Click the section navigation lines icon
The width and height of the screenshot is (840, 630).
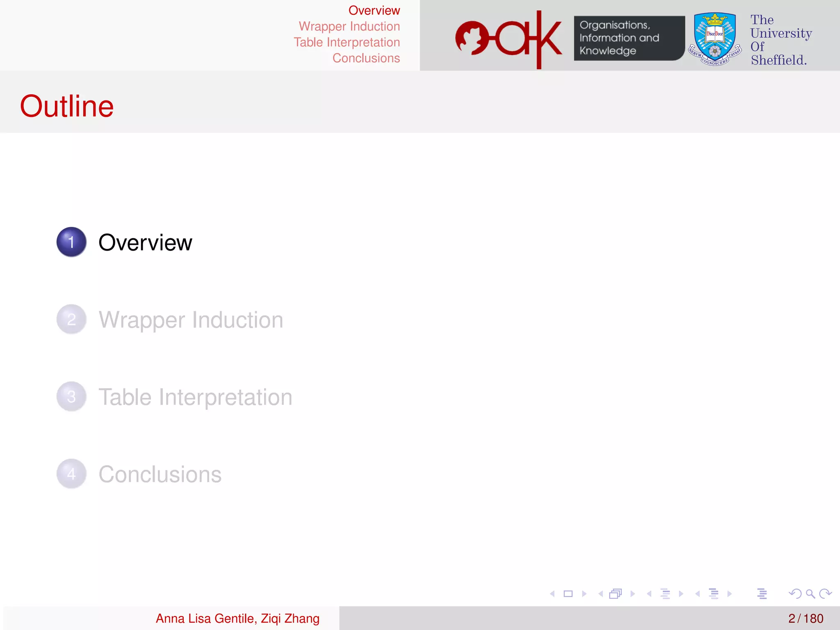tap(714, 593)
